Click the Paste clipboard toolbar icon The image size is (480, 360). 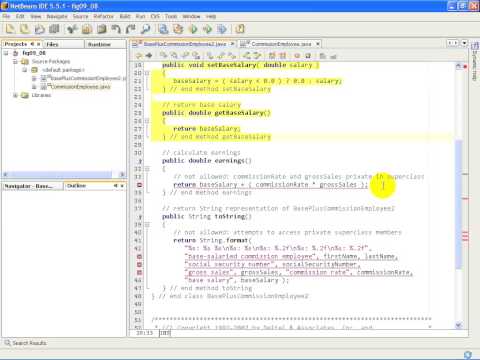tap(102, 29)
